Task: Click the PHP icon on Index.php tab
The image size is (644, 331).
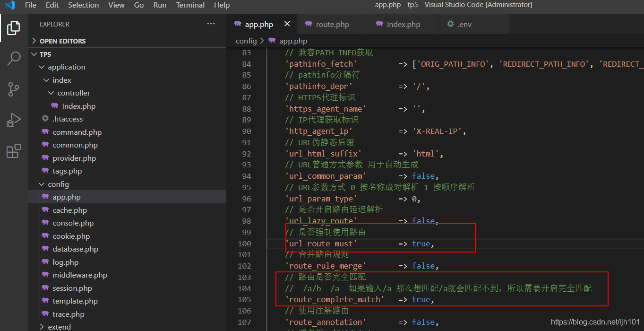Action: pos(379,24)
